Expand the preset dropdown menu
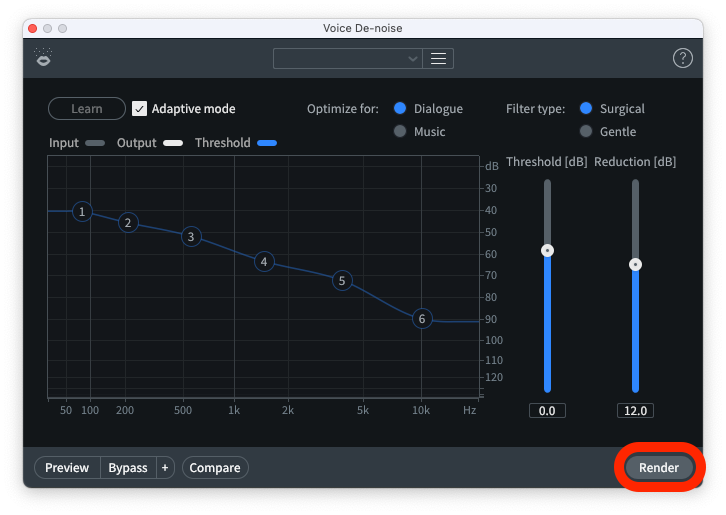726x515 pixels. [x=348, y=59]
